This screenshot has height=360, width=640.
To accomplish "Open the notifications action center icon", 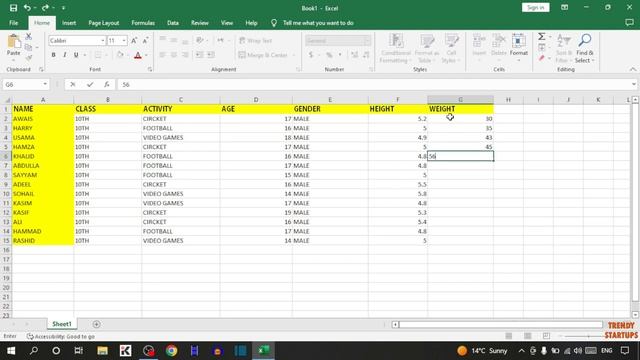I will pos(625,351).
